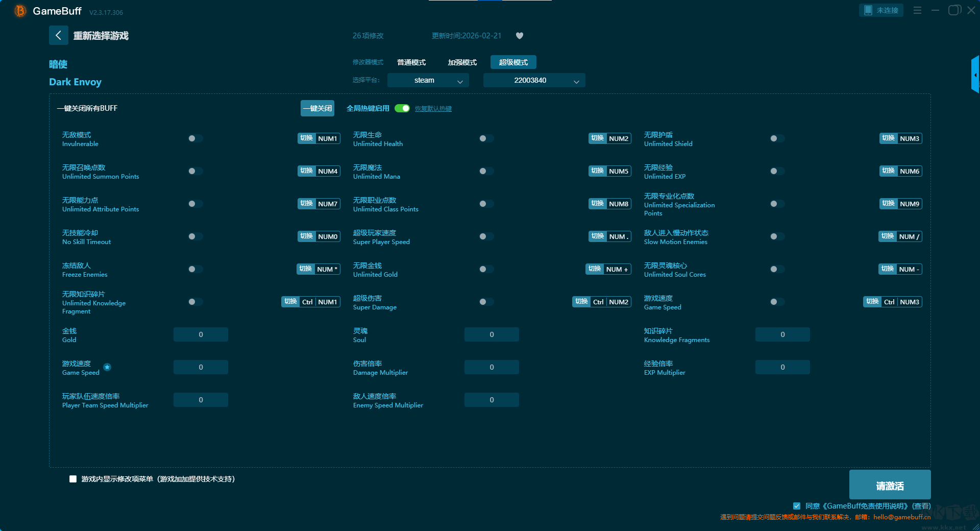Select the 加强模式 tab
Image resolution: width=980 pixels, height=531 pixels.
tap(462, 62)
